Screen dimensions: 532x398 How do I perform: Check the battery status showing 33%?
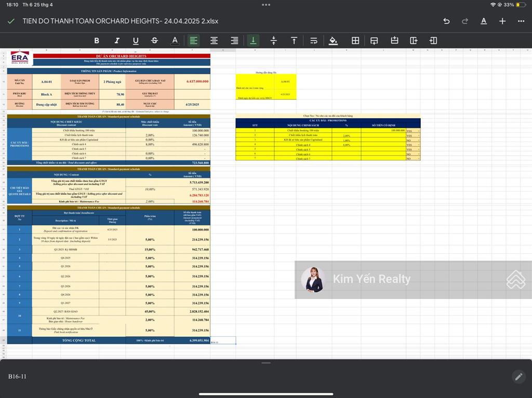[515, 5]
